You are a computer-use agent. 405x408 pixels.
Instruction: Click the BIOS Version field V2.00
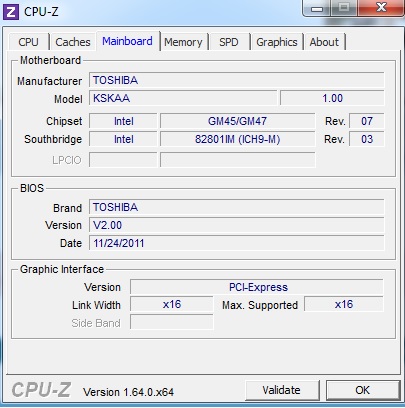(237, 225)
